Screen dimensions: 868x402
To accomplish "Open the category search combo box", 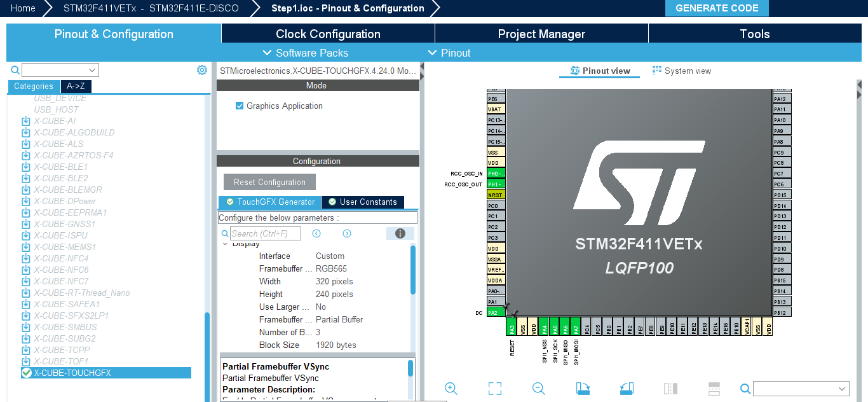I will tap(60, 70).
